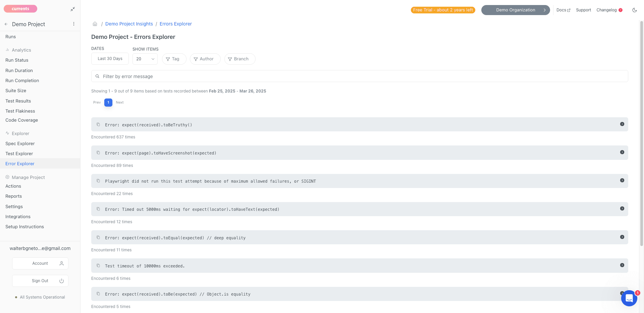Expand the toBeTruthy error details arrow
The width and height of the screenshot is (644, 313).
[622, 124]
